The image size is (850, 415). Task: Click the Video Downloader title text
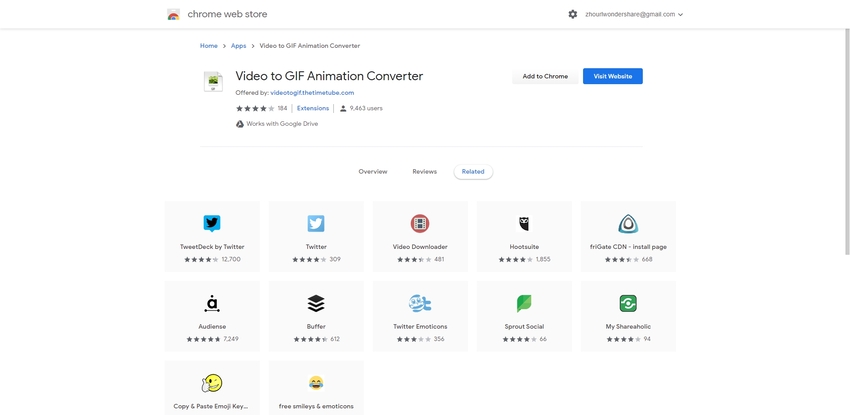point(420,247)
